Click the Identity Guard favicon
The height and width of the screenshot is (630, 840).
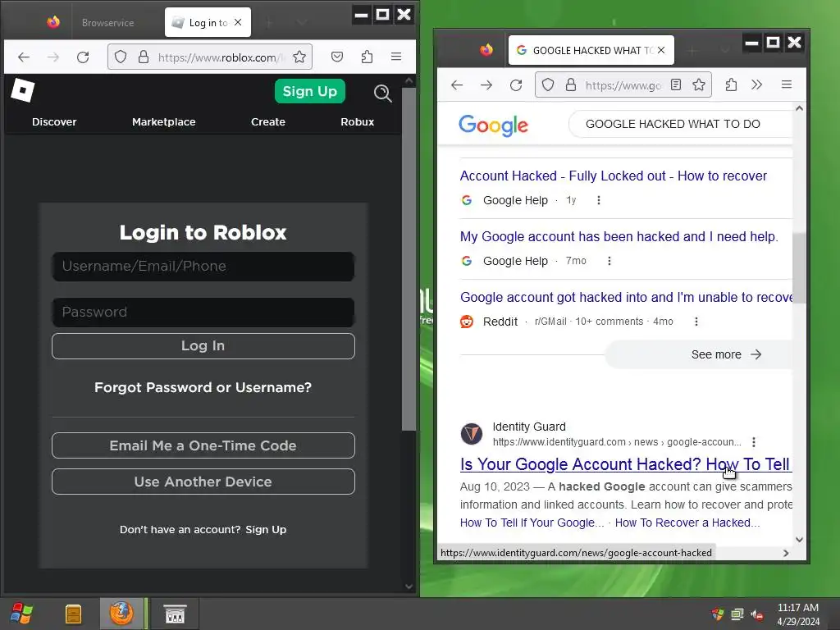coord(472,434)
